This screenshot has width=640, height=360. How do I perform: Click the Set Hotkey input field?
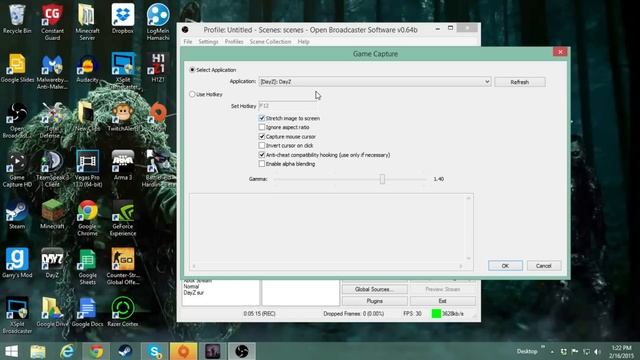[x=287, y=106]
